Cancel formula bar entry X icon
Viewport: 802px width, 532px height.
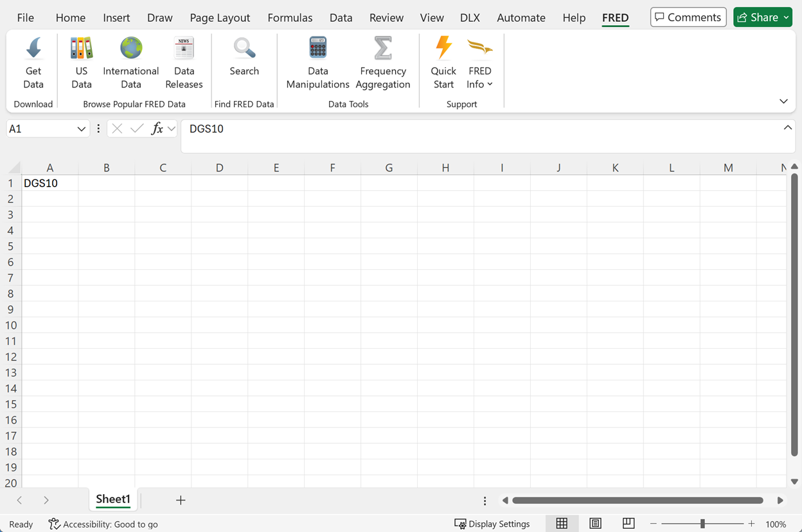tap(117, 129)
